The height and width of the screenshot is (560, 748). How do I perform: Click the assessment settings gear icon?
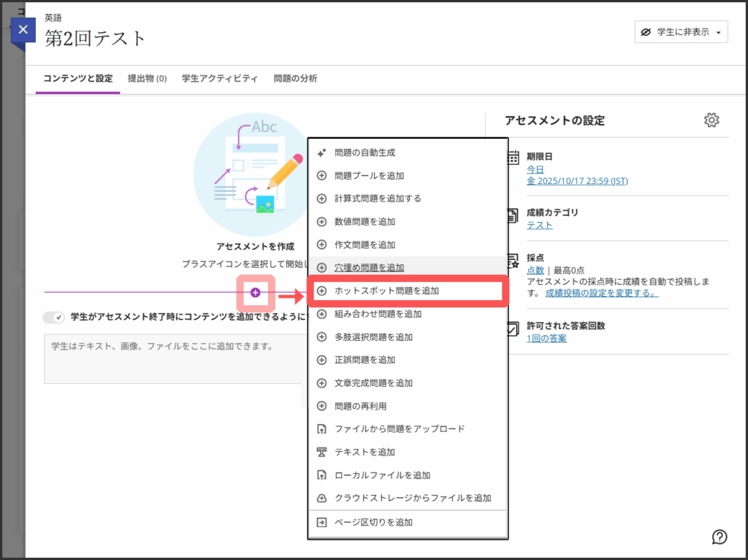[x=711, y=120]
